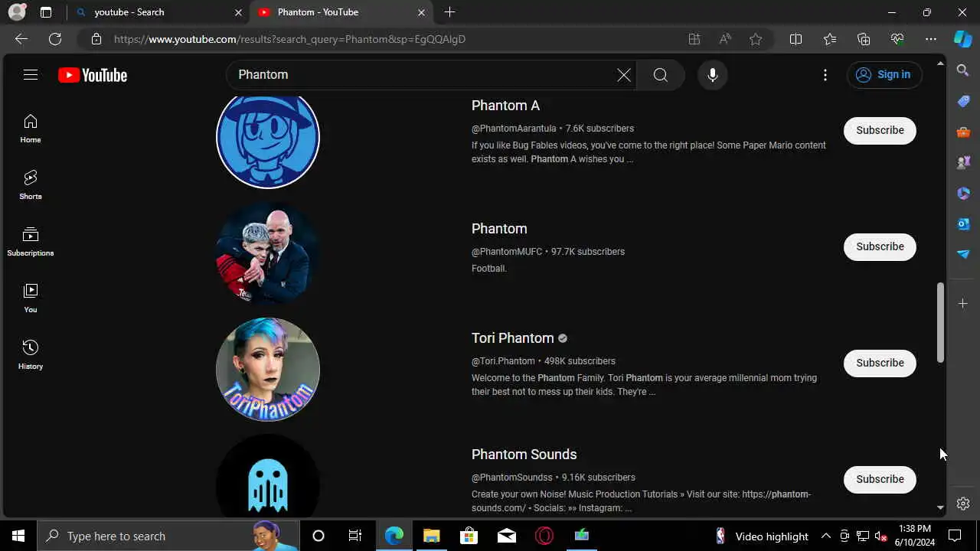This screenshot has height=551, width=980.
Task: Open Subscriptions in sidebar
Action: (x=31, y=242)
